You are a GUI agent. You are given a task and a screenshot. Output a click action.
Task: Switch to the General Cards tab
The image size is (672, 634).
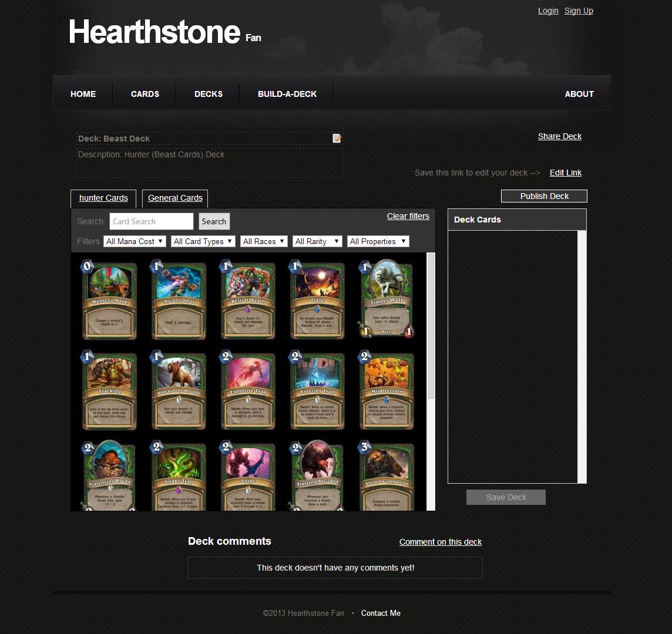(x=175, y=198)
